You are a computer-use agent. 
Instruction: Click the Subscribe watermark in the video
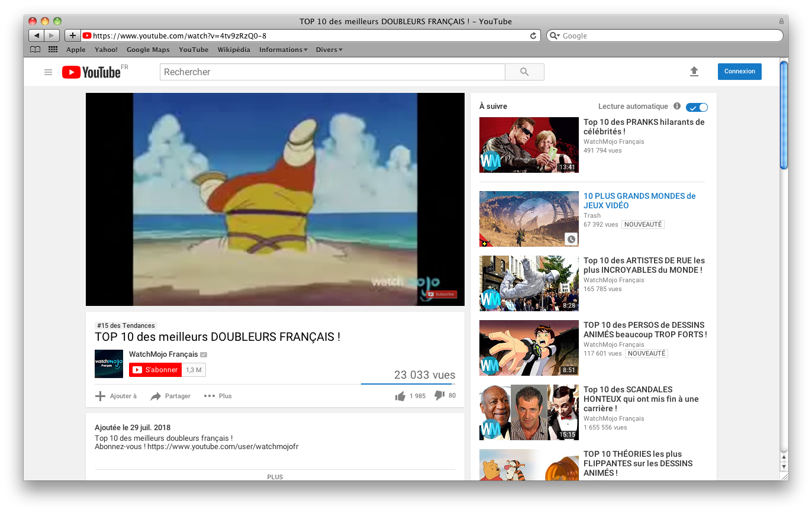442,294
